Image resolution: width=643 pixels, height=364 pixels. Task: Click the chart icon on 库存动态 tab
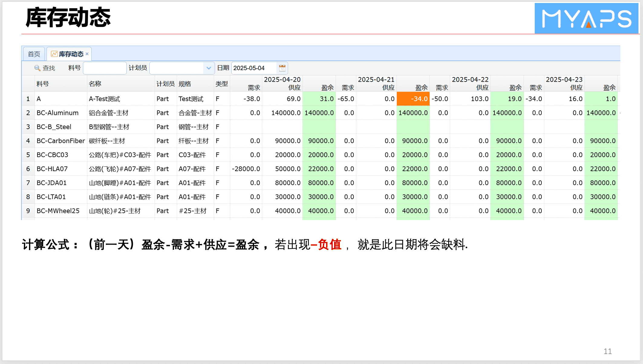coord(54,54)
